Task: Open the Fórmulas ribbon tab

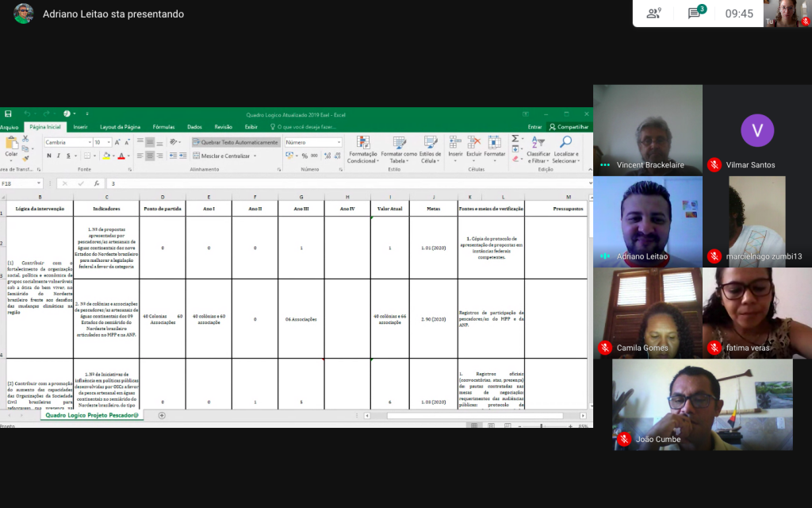Action: 163,127
